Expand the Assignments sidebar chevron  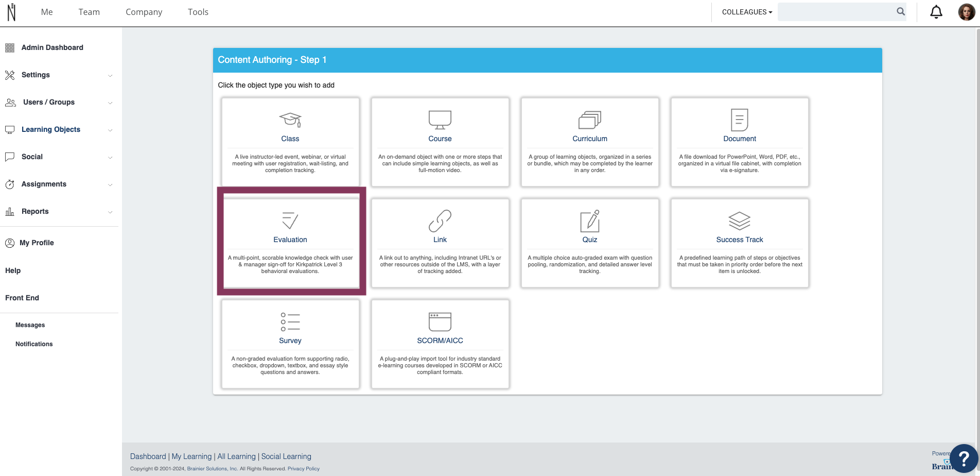[110, 185]
